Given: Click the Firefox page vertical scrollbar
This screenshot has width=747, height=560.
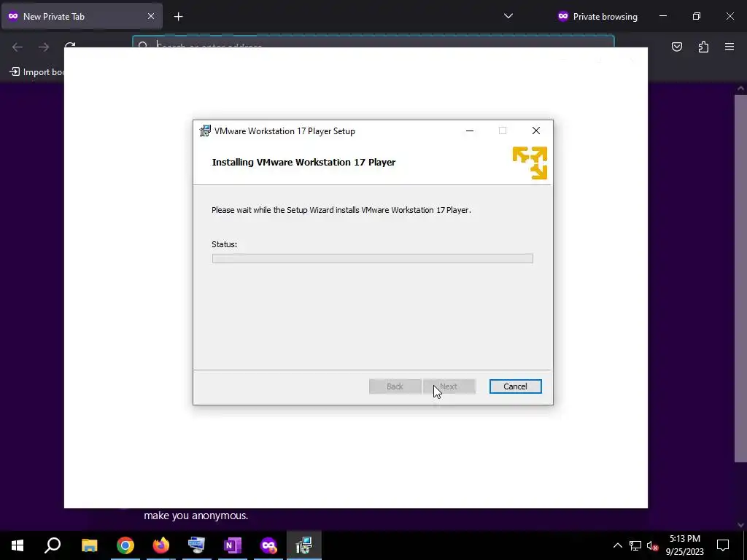Looking at the screenshot, I should point(740,278).
